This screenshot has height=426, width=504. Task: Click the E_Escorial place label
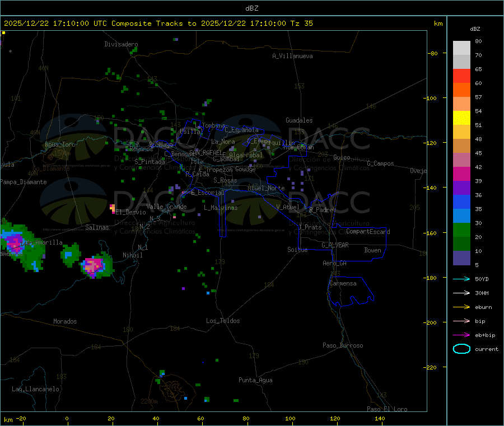point(208,193)
